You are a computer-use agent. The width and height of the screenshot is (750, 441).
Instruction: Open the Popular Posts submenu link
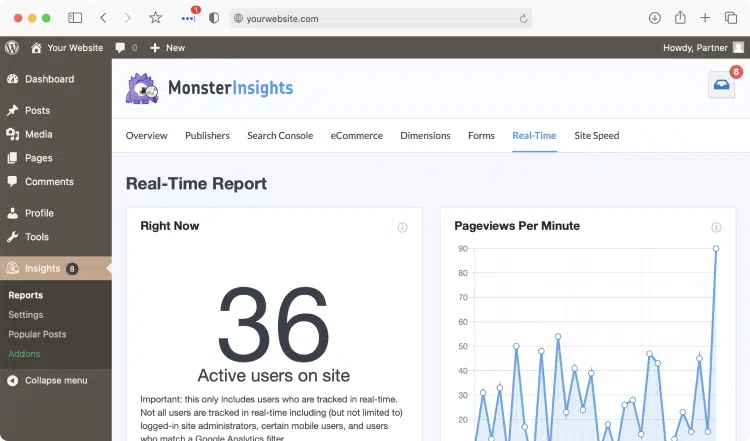[x=37, y=334]
